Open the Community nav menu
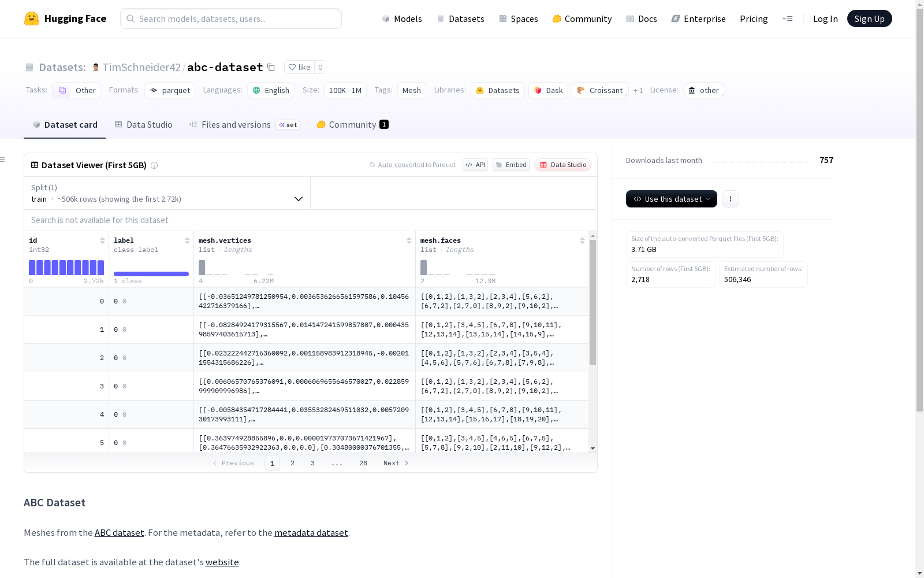 click(582, 18)
